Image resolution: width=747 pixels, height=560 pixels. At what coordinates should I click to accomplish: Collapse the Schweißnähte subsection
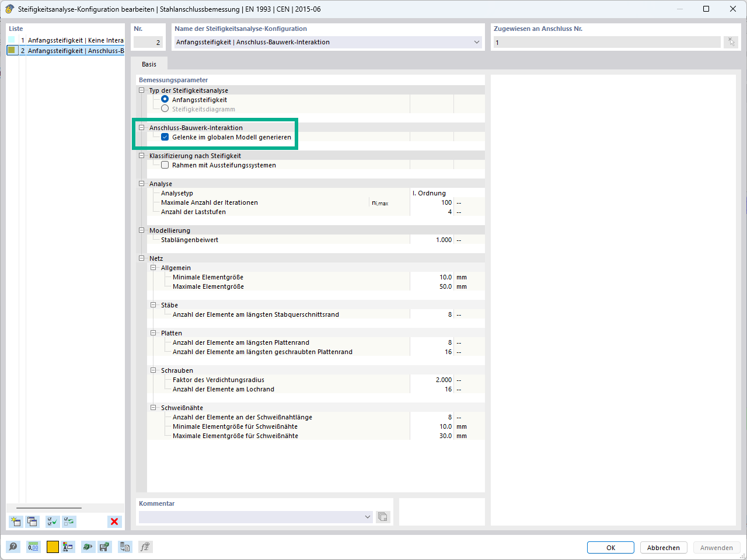tap(153, 408)
